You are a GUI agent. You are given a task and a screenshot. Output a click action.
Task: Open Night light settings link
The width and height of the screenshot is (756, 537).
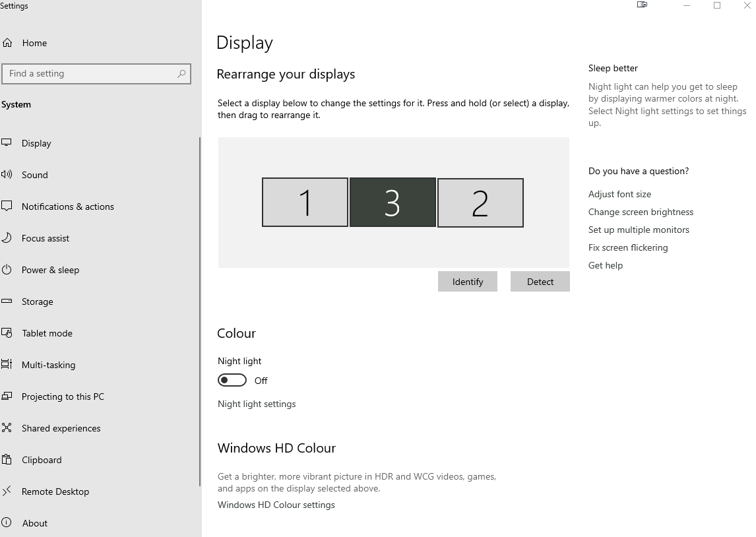click(257, 404)
